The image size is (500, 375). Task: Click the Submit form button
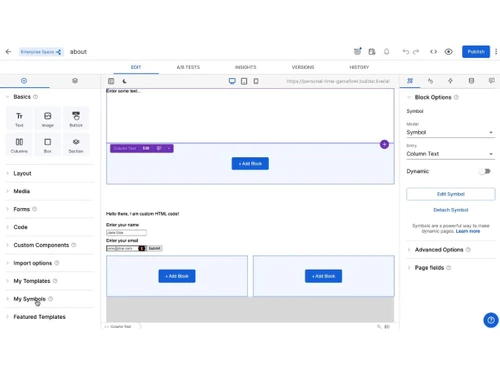click(155, 248)
